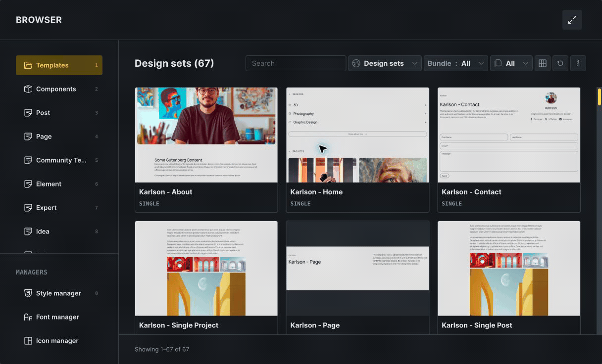Click the Idea item icon

click(x=28, y=231)
